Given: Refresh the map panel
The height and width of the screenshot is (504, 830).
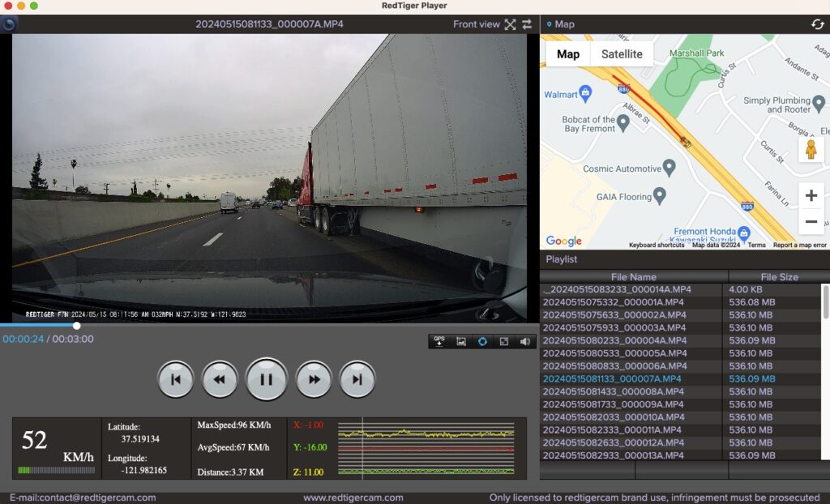Looking at the screenshot, I should coord(818,24).
